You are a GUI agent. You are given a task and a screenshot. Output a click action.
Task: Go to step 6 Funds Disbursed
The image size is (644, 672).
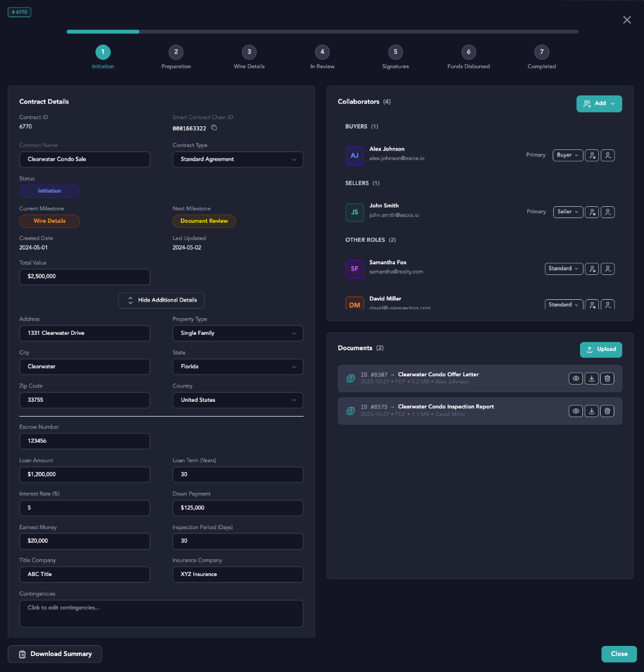(x=468, y=52)
